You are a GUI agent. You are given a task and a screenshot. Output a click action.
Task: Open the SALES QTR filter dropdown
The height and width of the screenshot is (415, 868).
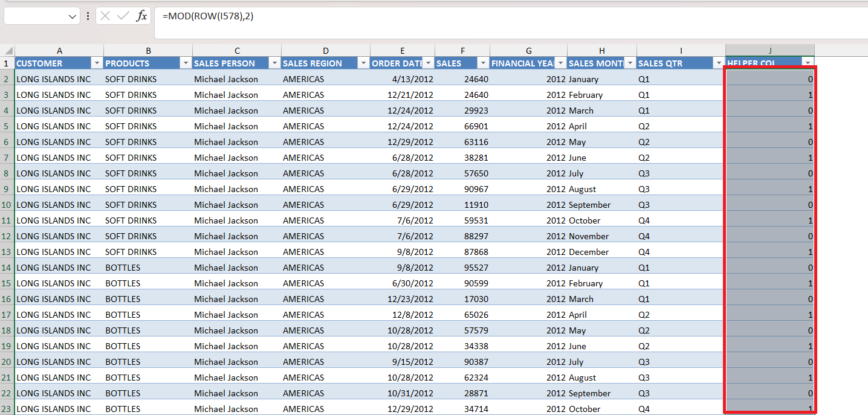[x=719, y=63]
